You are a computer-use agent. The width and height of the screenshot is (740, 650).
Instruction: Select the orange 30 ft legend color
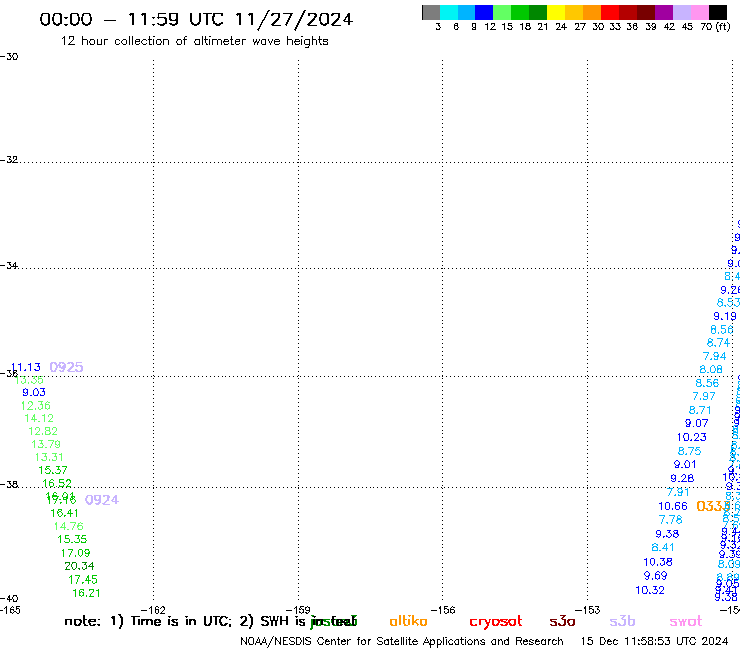click(x=592, y=12)
